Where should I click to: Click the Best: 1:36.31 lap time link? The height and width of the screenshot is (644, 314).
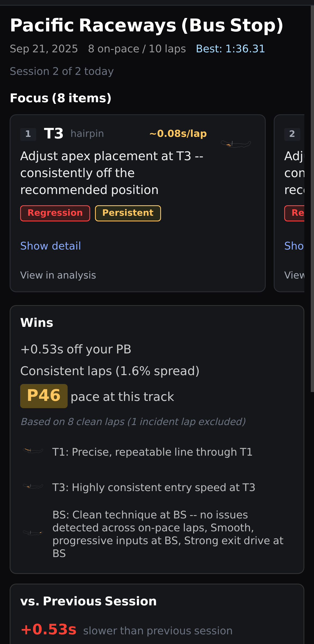pyautogui.click(x=230, y=49)
